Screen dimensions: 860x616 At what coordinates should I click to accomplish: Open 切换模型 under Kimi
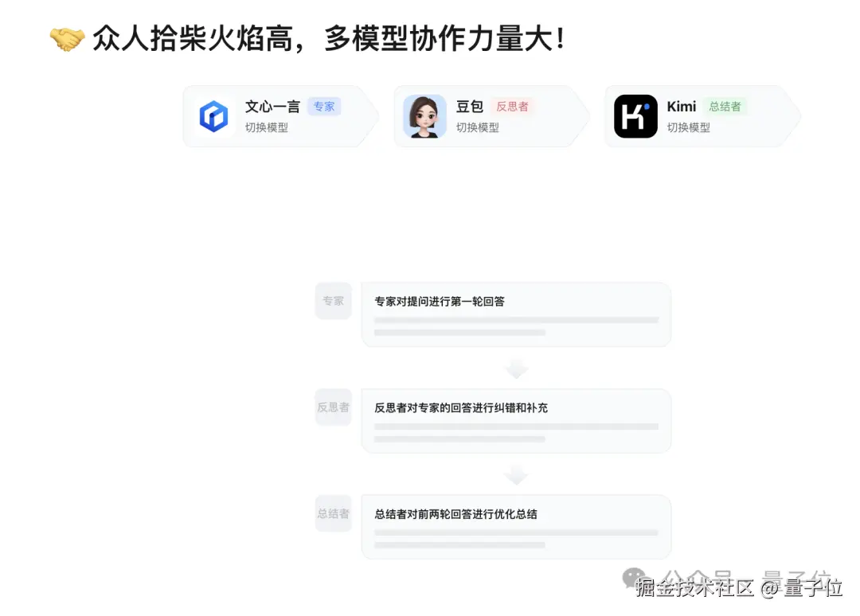[688, 127]
